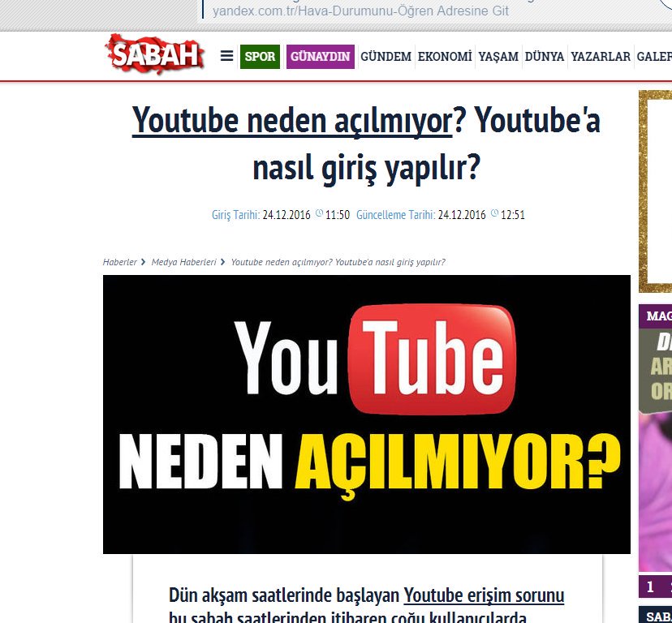This screenshot has width=672, height=623.
Task: Click the Medya Haberleri breadcrumb
Action: 184,262
